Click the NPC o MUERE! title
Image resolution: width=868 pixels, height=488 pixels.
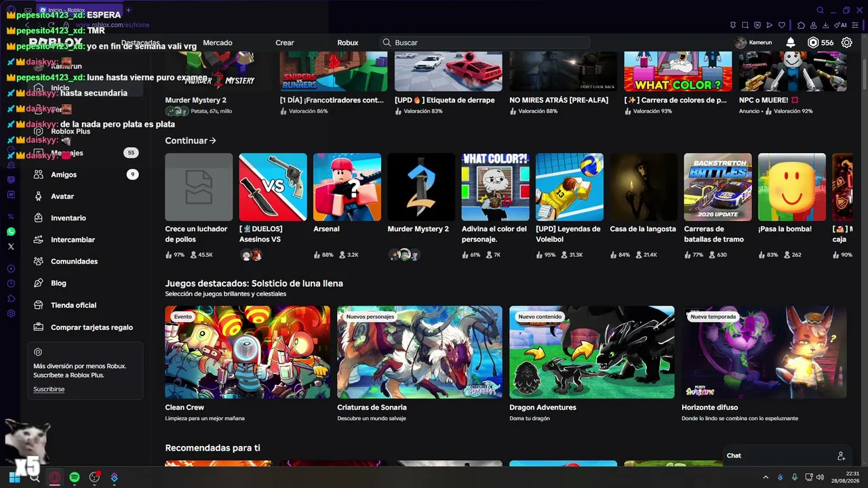(x=769, y=100)
